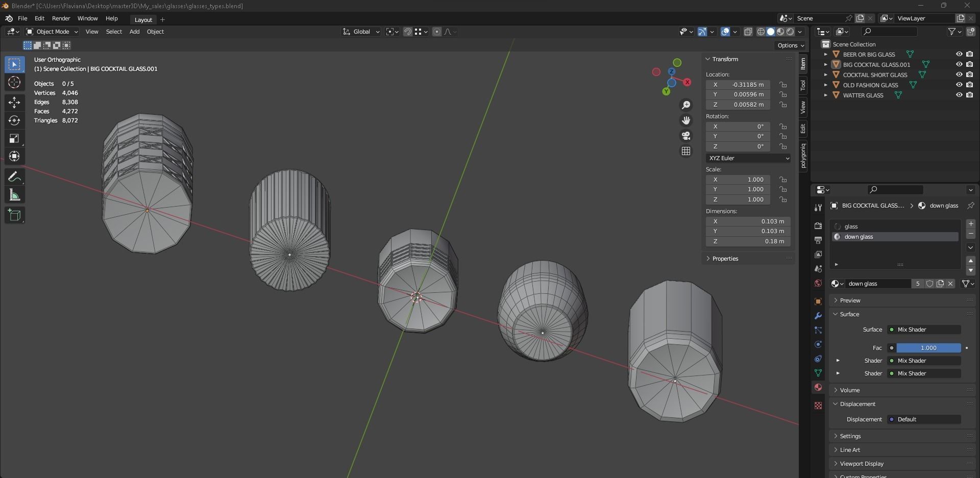Lock Location X with padlock
The height and width of the screenshot is (478, 980).
[783, 85]
